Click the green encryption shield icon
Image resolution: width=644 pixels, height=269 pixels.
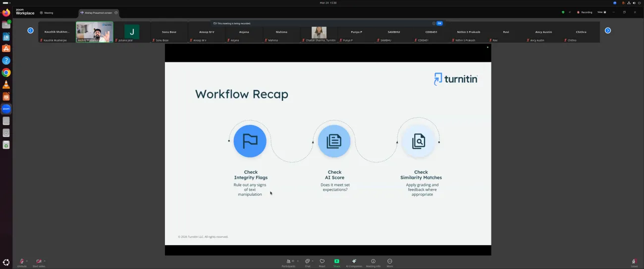563,12
